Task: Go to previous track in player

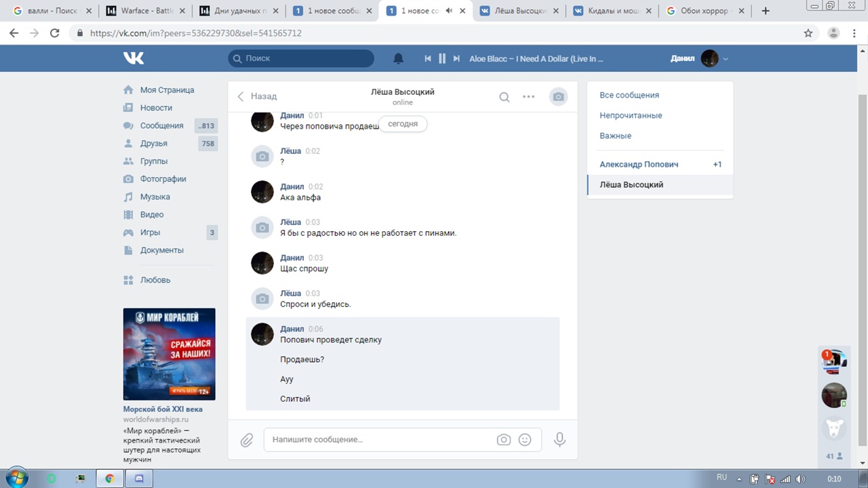Action: pos(428,58)
